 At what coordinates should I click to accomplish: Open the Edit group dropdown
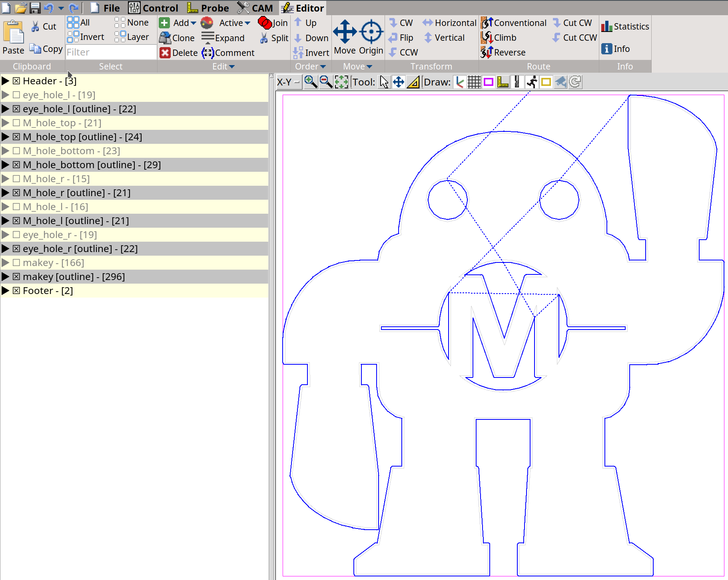coord(223,66)
